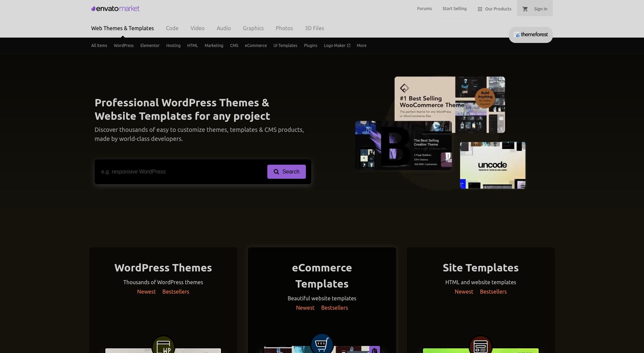Click the eCommerce shopping cart circle icon
The height and width of the screenshot is (353, 644).
[x=322, y=344]
